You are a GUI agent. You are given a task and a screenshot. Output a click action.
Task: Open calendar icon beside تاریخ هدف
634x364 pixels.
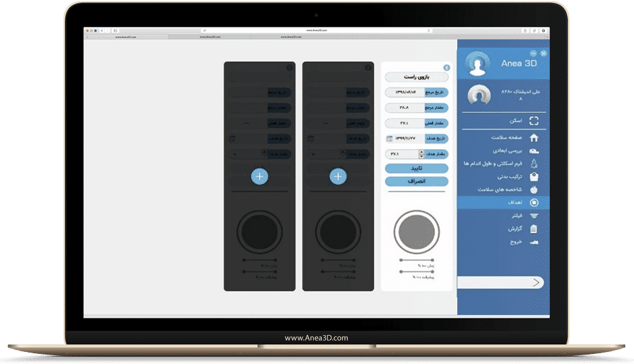coord(389,138)
